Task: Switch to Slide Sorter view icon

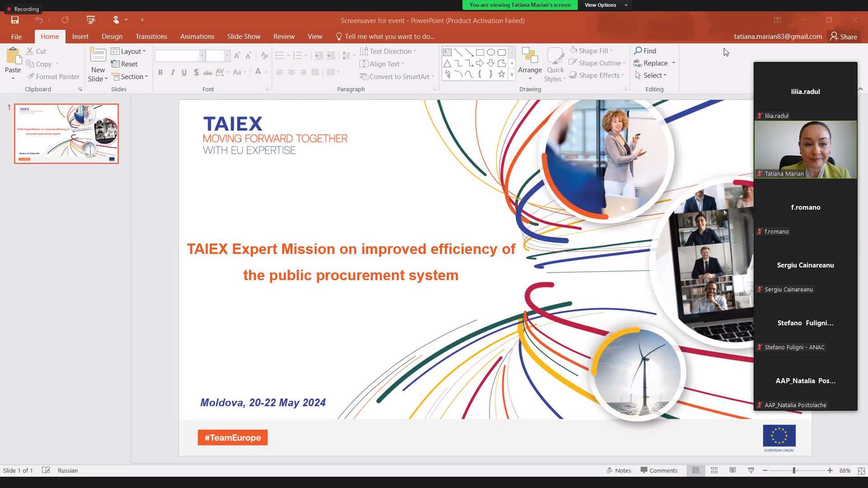Action: 714,470
